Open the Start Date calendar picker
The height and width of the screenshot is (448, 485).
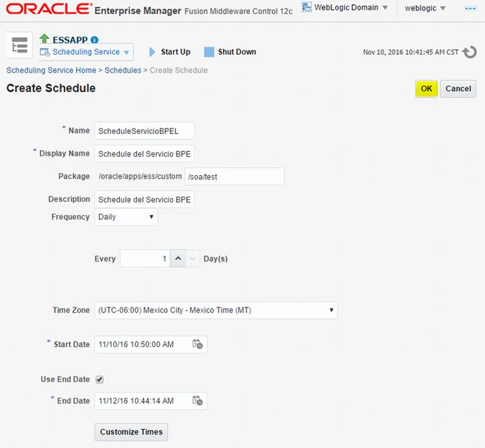[197, 344]
